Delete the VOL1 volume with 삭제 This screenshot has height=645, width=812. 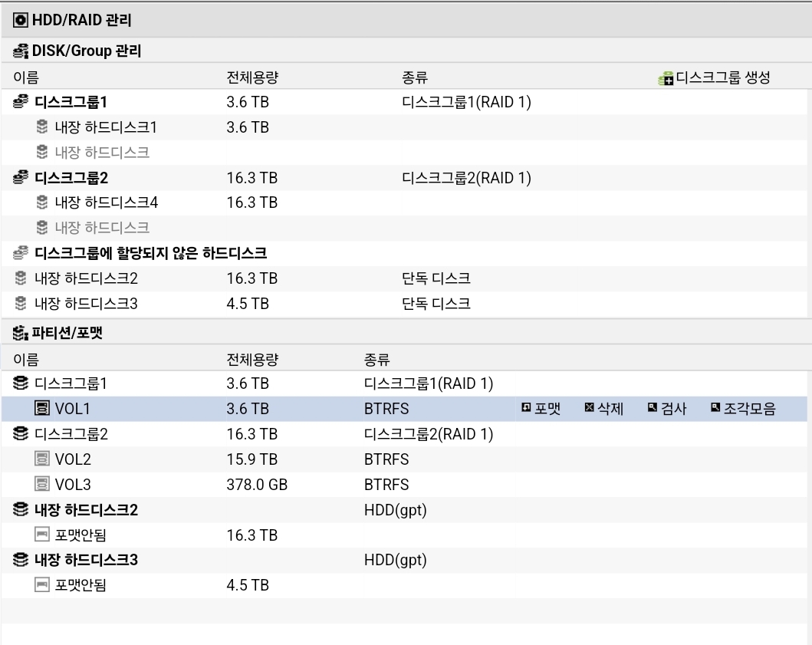[x=603, y=409]
